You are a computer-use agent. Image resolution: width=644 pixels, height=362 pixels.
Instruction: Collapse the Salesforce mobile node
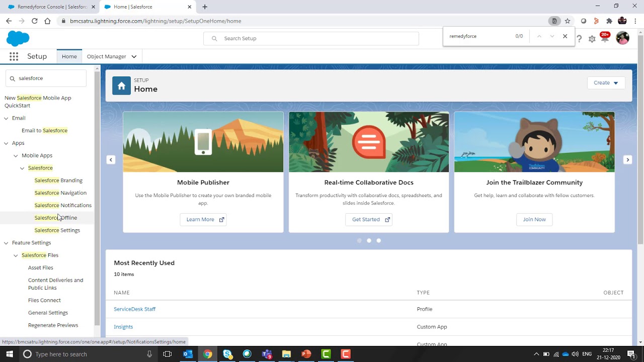click(x=22, y=168)
